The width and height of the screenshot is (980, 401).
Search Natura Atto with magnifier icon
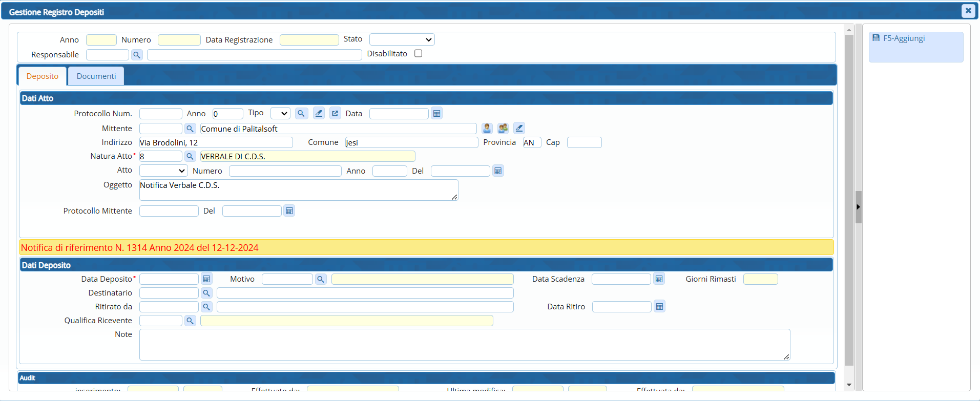(190, 156)
